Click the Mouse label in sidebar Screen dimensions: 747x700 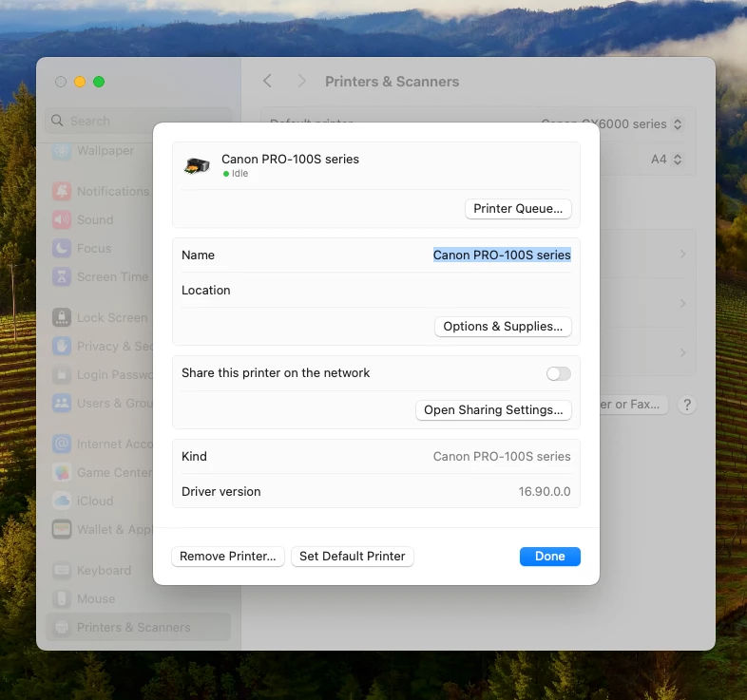coord(96,598)
